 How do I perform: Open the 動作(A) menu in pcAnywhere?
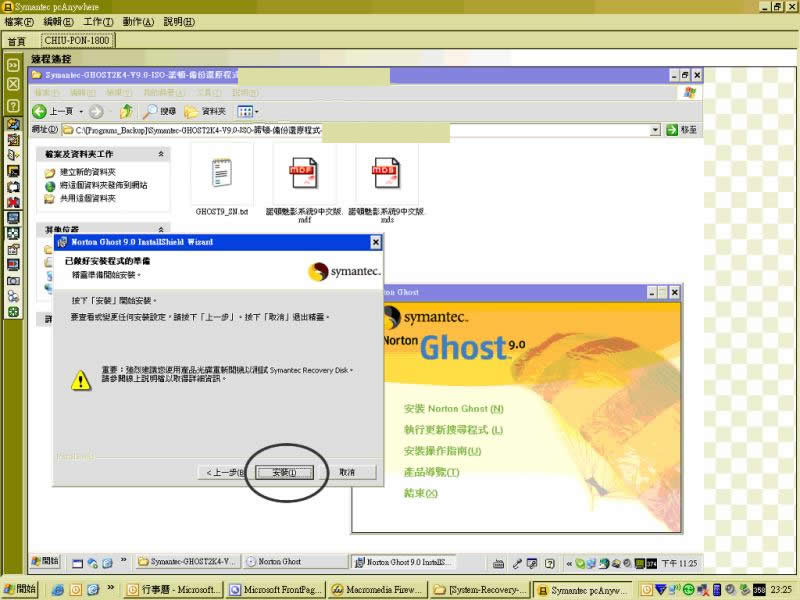pyautogui.click(x=138, y=22)
